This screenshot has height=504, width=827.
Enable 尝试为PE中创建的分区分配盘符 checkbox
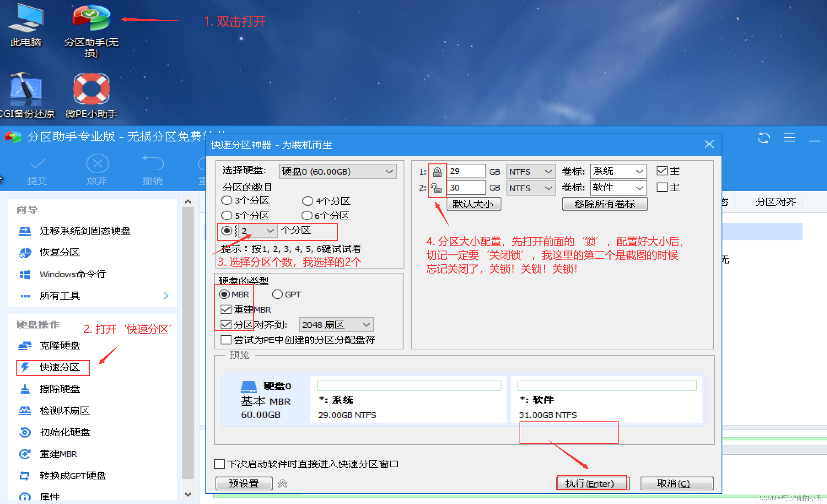click(x=226, y=340)
